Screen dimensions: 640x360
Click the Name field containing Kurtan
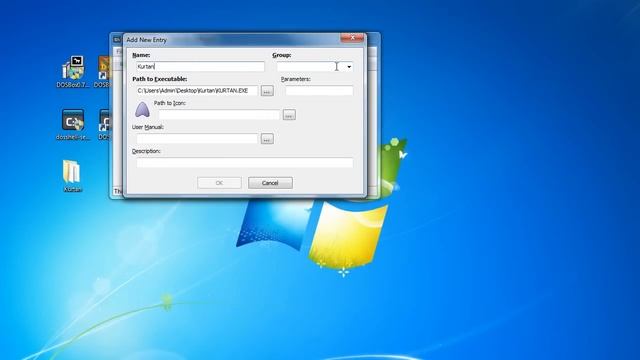point(200,67)
